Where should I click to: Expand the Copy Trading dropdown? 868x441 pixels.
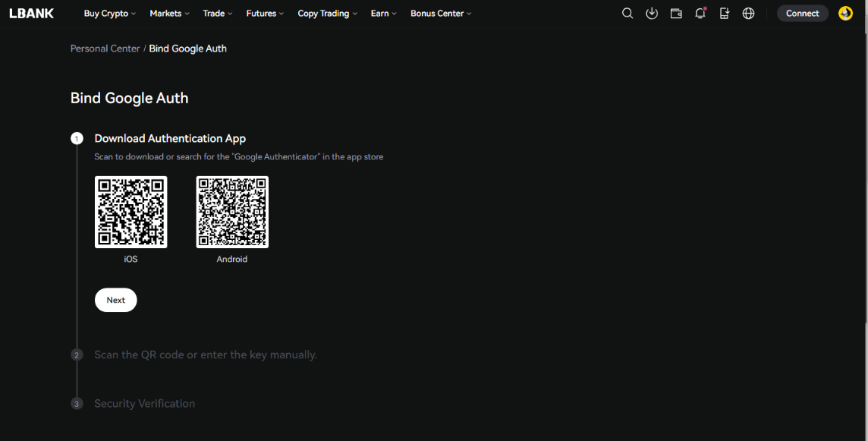click(327, 14)
